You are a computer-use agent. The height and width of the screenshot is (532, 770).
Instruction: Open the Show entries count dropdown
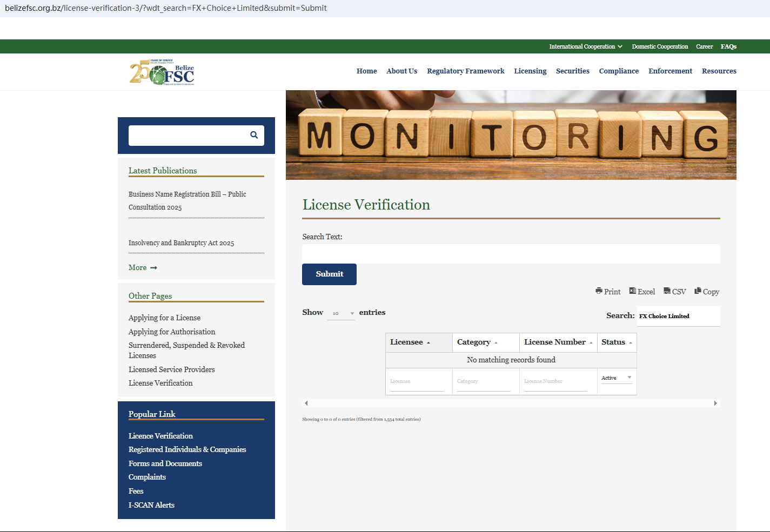341,313
